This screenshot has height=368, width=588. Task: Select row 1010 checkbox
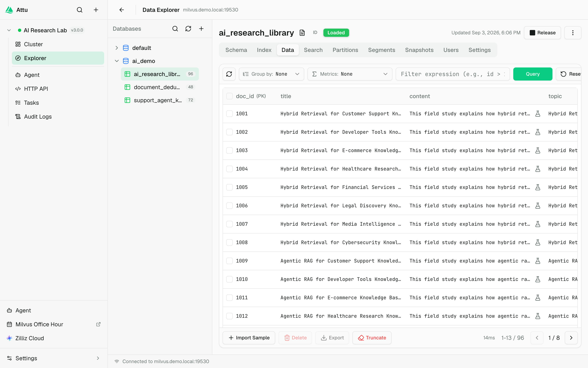(x=229, y=279)
